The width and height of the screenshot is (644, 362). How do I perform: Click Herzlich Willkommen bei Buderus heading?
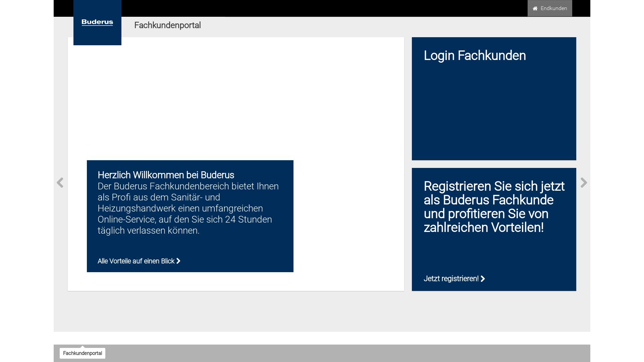[166, 175]
